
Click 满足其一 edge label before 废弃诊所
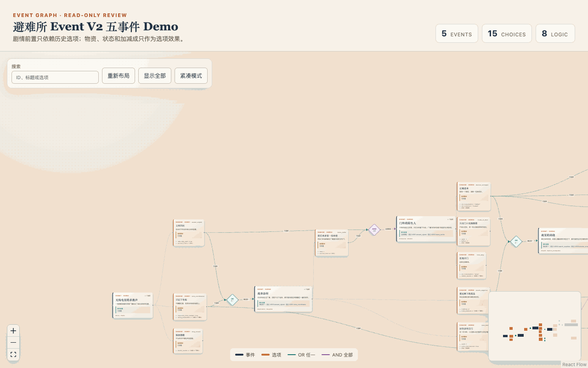tap(246, 299)
